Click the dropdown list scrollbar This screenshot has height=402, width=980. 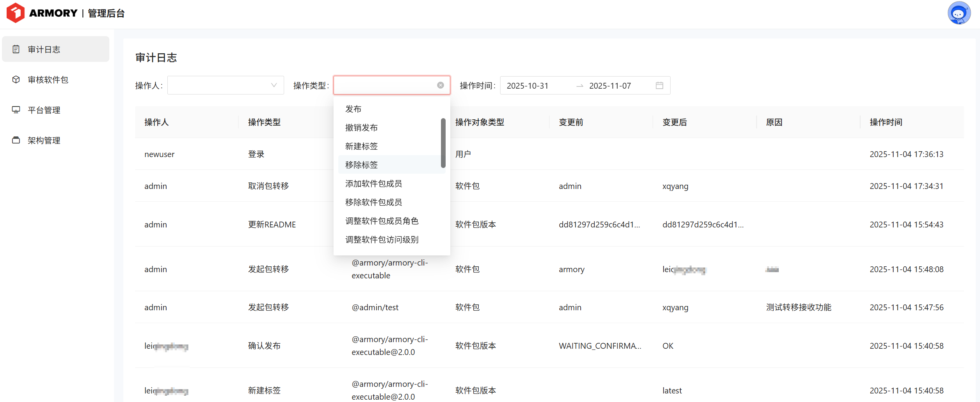point(443,143)
